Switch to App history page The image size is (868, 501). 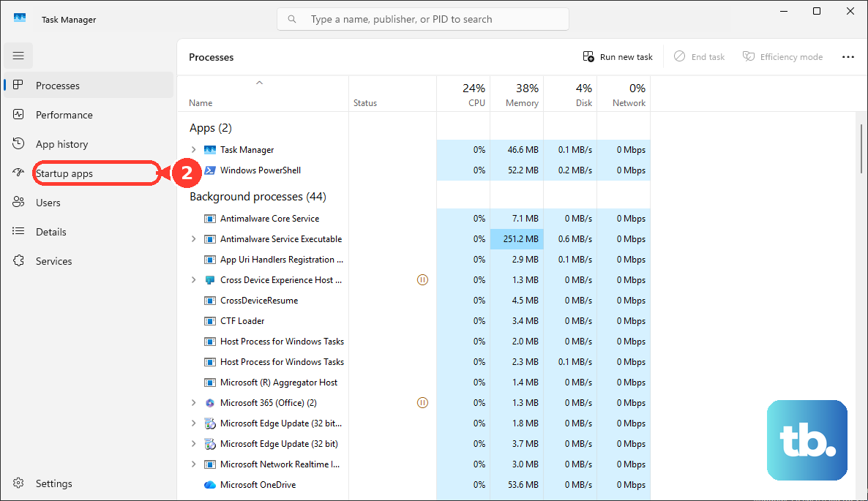point(89,144)
